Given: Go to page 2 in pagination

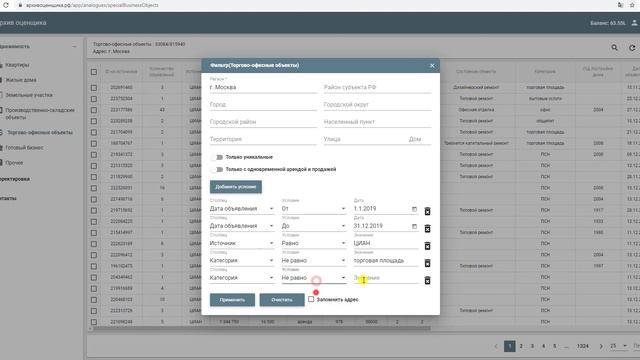Looking at the screenshot, I should [521, 346].
